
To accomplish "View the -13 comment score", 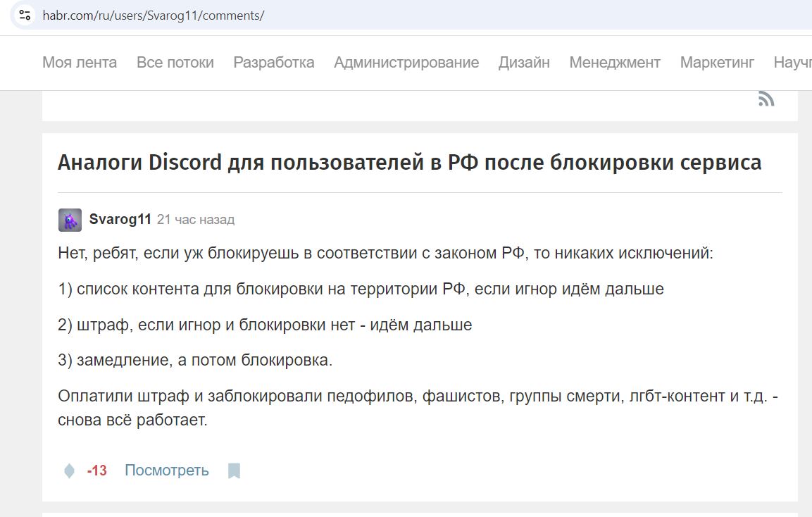I will pyautogui.click(x=97, y=471).
